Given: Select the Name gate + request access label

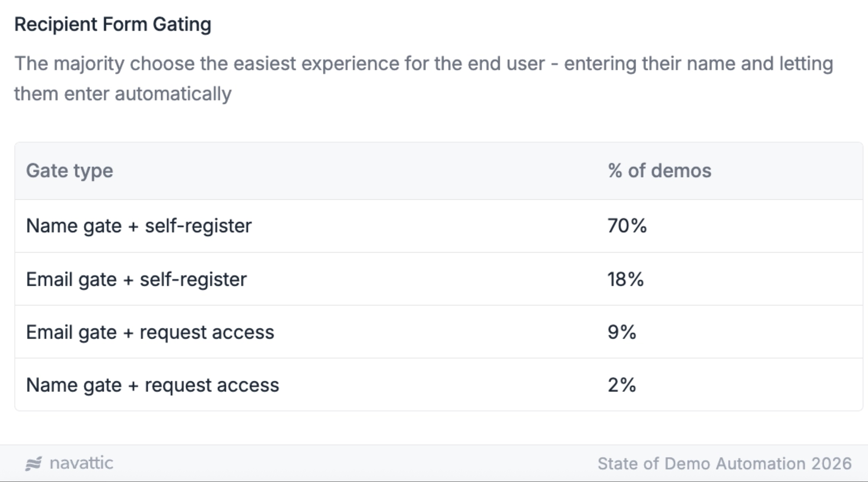Looking at the screenshot, I should pyautogui.click(x=152, y=385).
